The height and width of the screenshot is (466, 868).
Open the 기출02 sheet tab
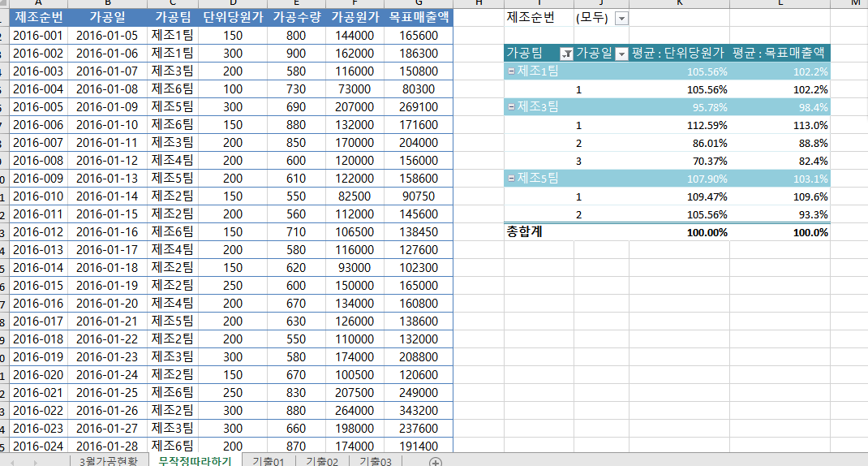tap(321, 461)
